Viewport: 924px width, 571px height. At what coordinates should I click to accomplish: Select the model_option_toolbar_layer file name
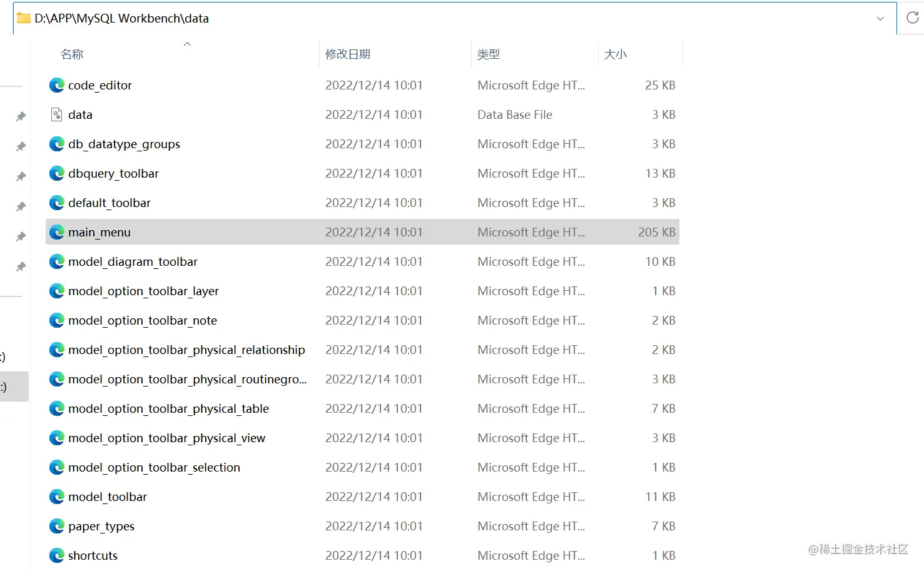click(143, 291)
